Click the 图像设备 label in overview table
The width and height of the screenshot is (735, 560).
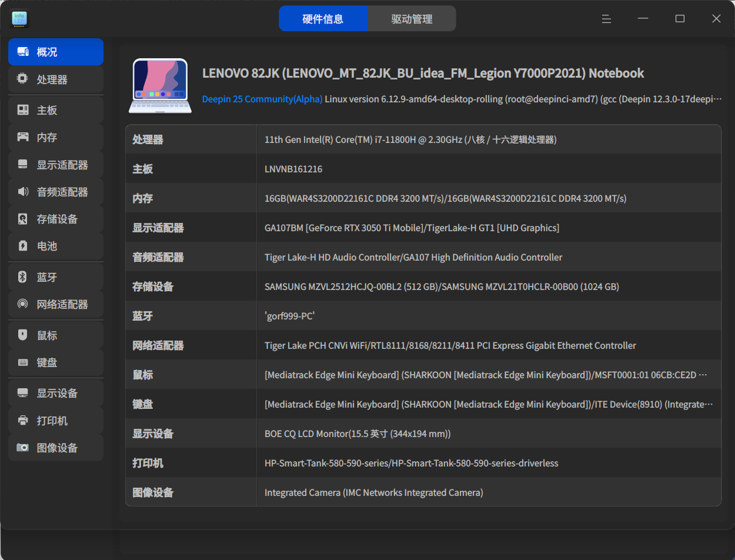[x=153, y=492]
